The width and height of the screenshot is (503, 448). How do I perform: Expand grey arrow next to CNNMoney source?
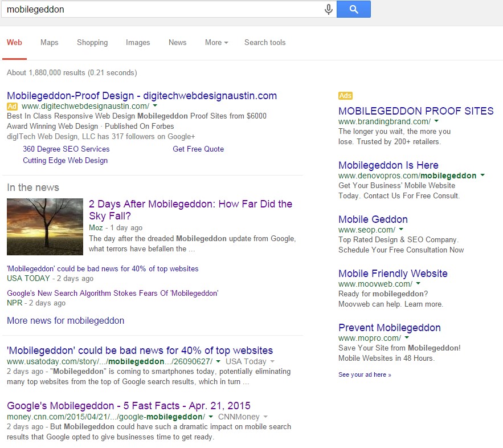pyautogui.click(x=265, y=417)
